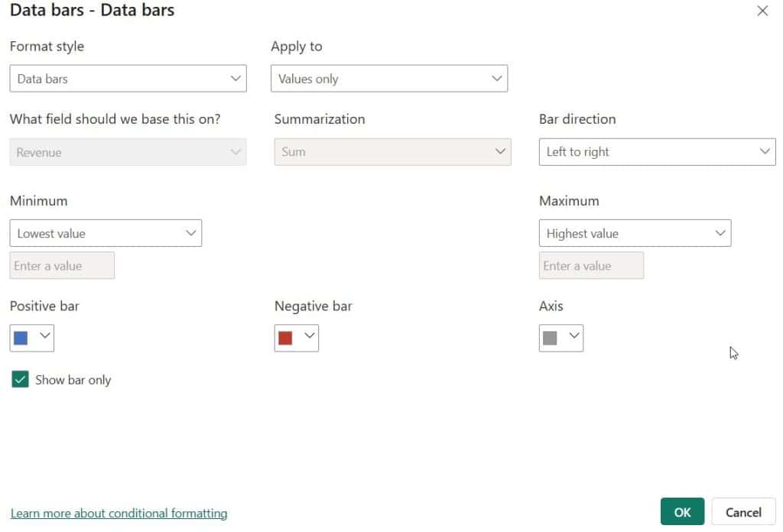Screen dimensions: 783x532
Task: Open the Negative bar red color picker
Action: pyautogui.click(x=297, y=338)
